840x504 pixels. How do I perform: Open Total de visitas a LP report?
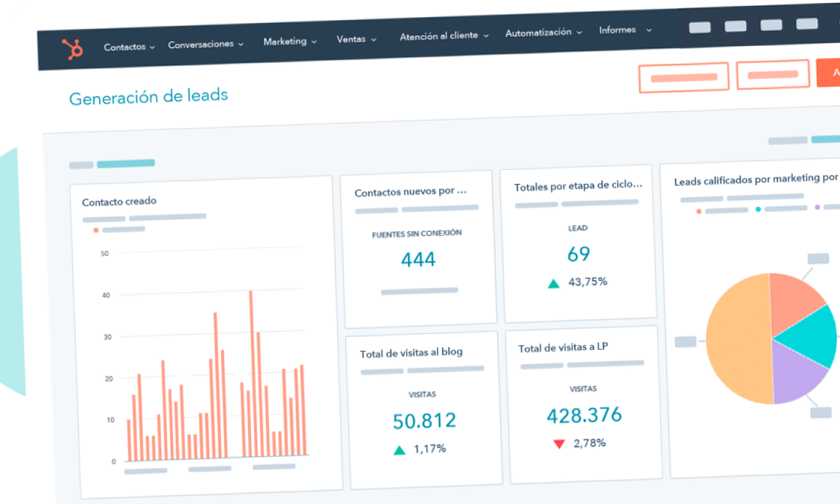[563, 348]
